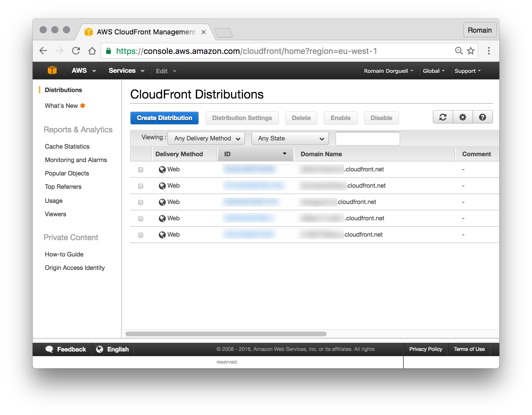Open Feedback via speech bubble icon

(50, 349)
